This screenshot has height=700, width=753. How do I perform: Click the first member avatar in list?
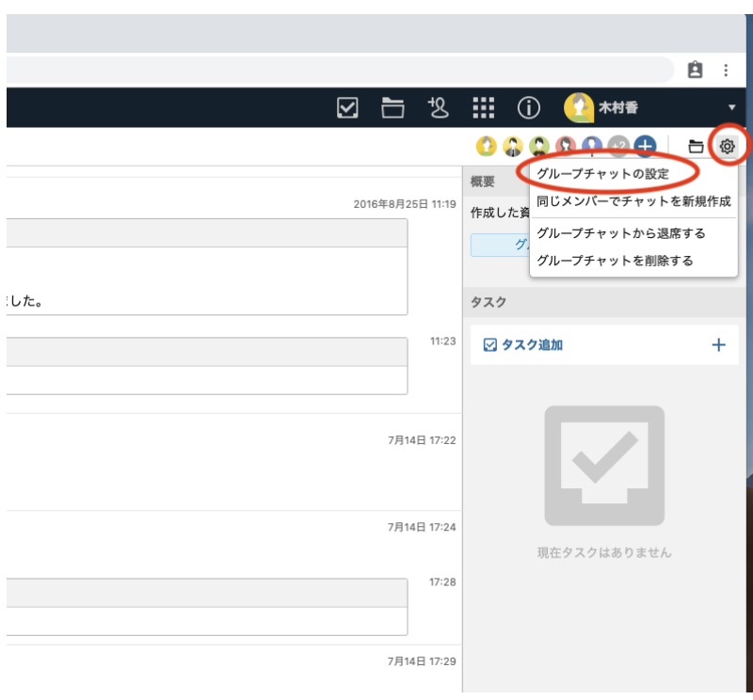point(486,146)
